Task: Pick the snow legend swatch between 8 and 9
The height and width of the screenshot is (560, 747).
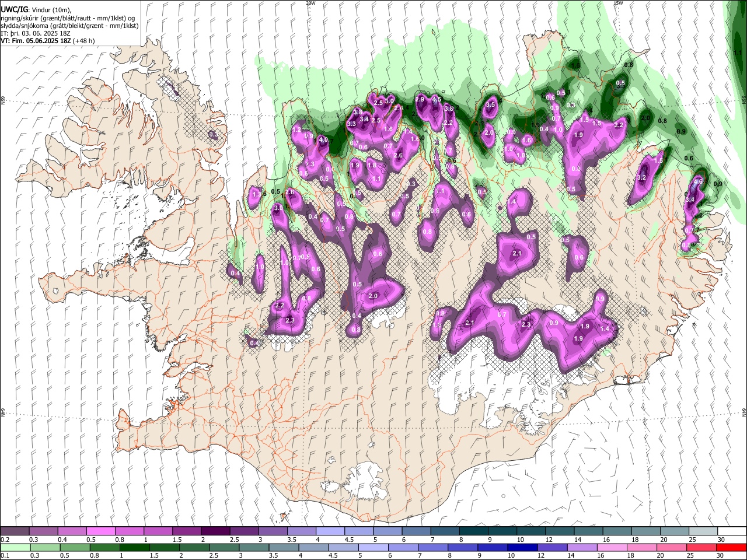Action: tap(473, 531)
